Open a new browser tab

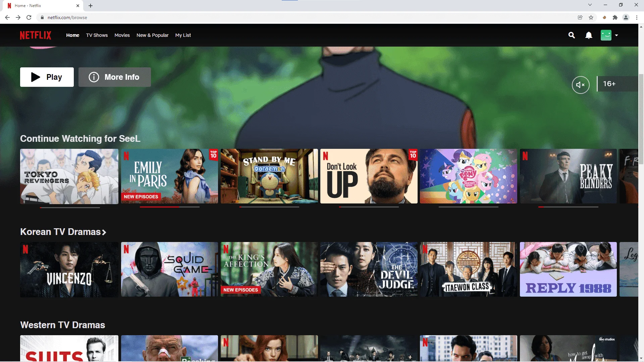point(91,6)
